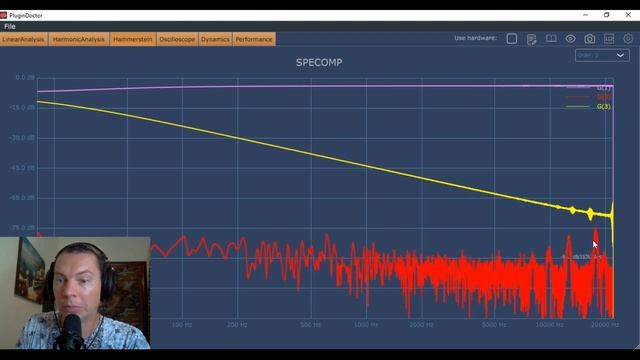Select the Oscilloscope tab
The image size is (640, 360).
coord(177,39)
